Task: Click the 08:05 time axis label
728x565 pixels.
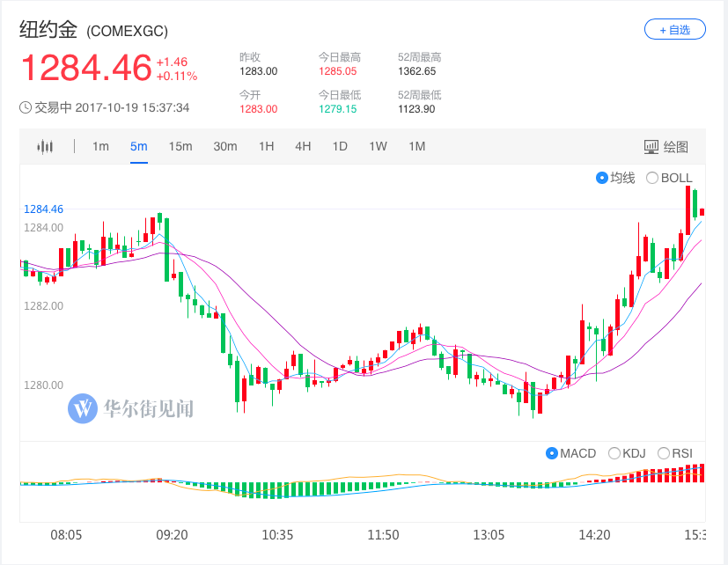Action: click(x=66, y=535)
